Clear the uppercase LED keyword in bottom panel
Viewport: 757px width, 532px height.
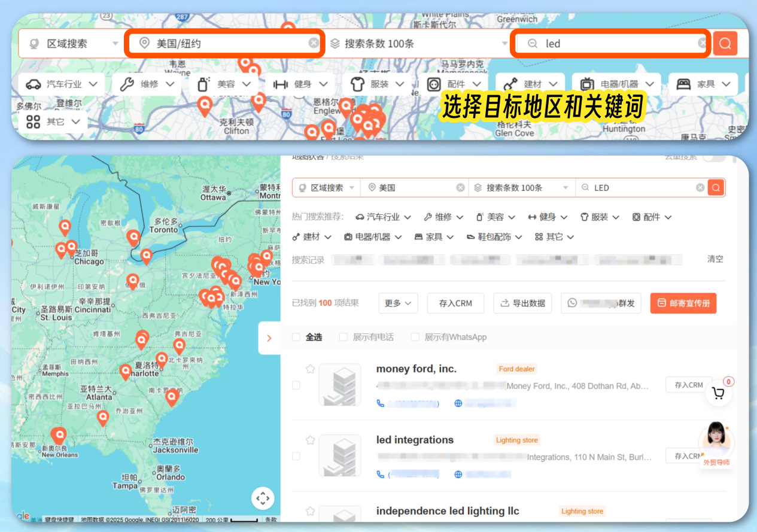[700, 187]
